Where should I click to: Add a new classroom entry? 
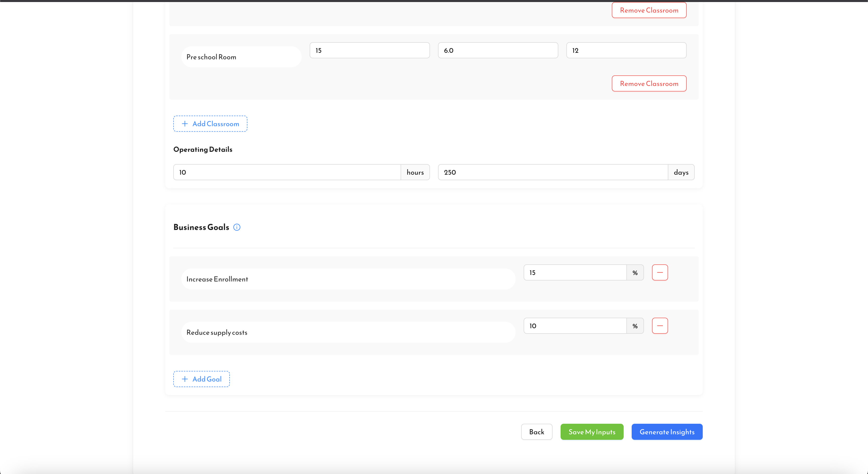tap(210, 123)
